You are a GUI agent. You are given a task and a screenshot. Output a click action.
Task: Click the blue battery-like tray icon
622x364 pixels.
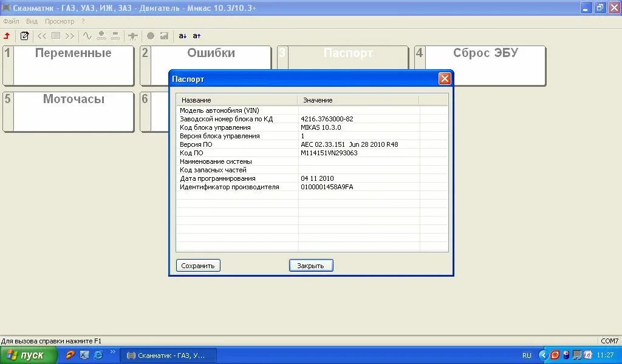coord(566,356)
